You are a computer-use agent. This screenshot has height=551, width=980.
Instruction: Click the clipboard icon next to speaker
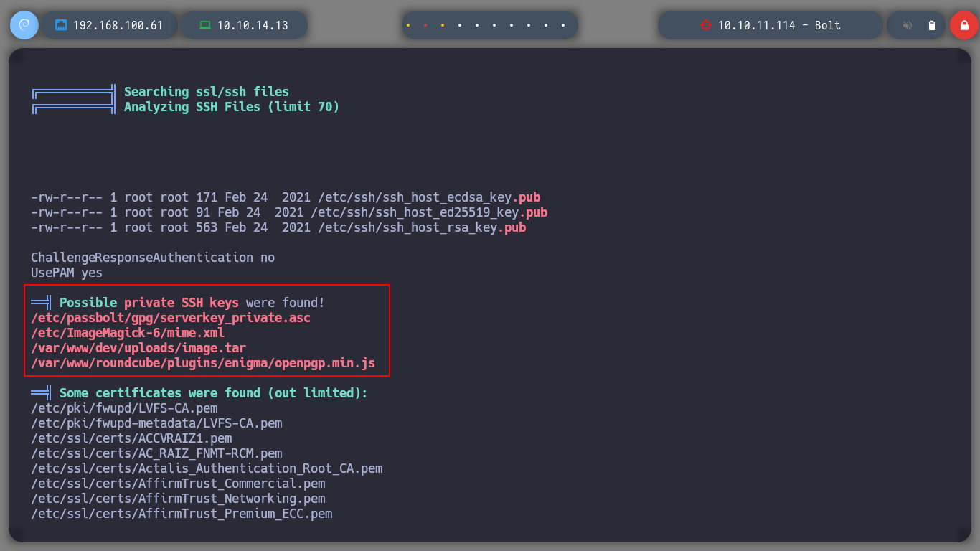tap(932, 25)
